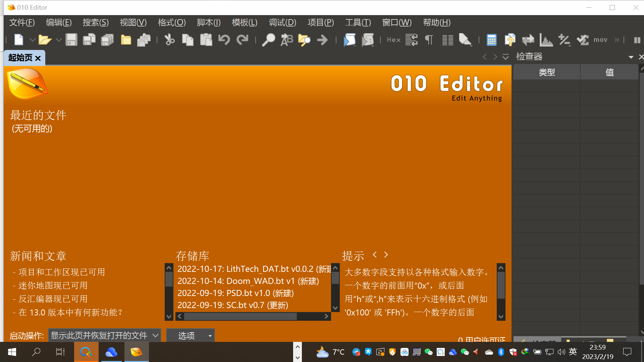Open the 启动操作 startup action dropdown
Screen dimensions: 644x362
click(104, 335)
